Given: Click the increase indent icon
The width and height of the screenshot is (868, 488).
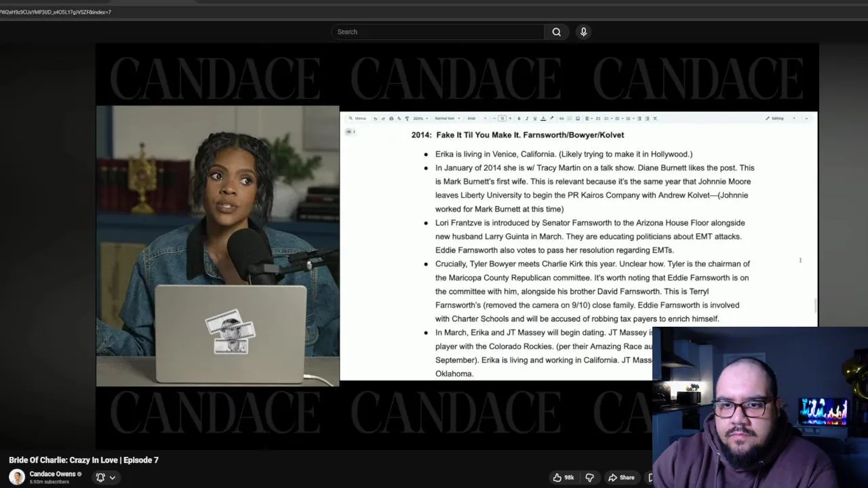Looking at the screenshot, I should tap(647, 119).
